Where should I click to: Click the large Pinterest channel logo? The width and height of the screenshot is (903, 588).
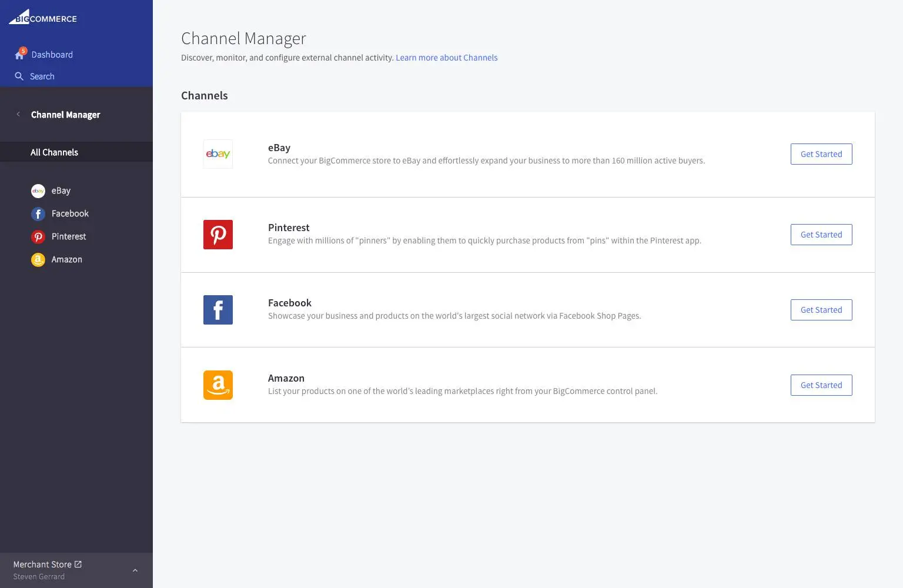(x=218, y=235)
